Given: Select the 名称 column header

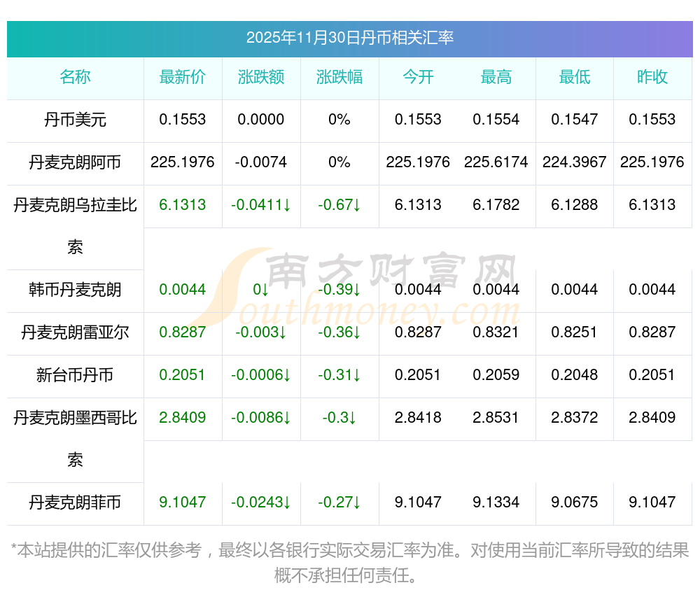Looking at the screenshot, I should pos(75,77).
